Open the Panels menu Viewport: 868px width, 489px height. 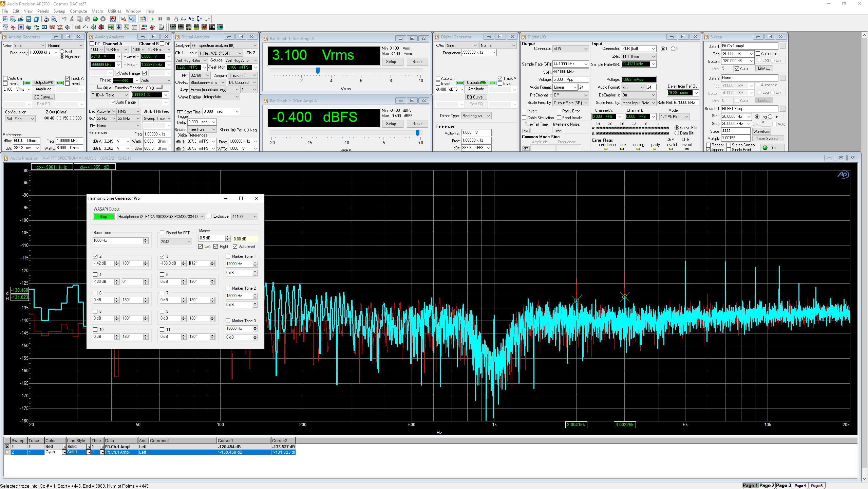[43, 11]
